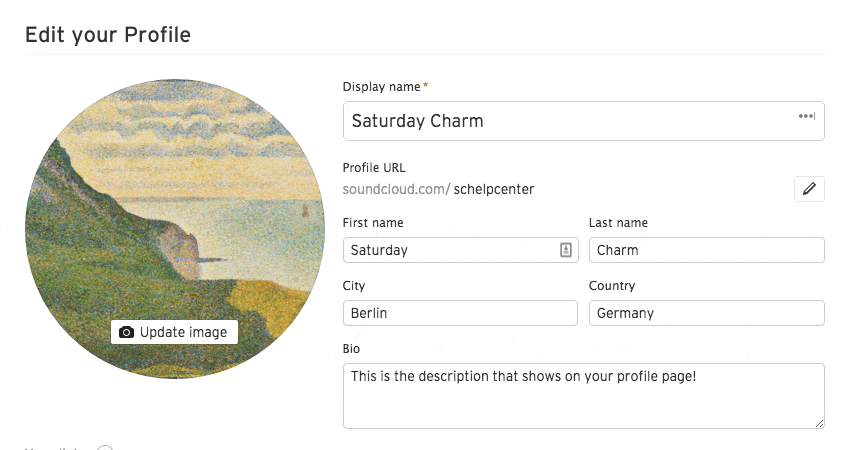Click the schelpcenter profile URL text
Viewport: 845px width, 450px height.
tap(494, 189)
